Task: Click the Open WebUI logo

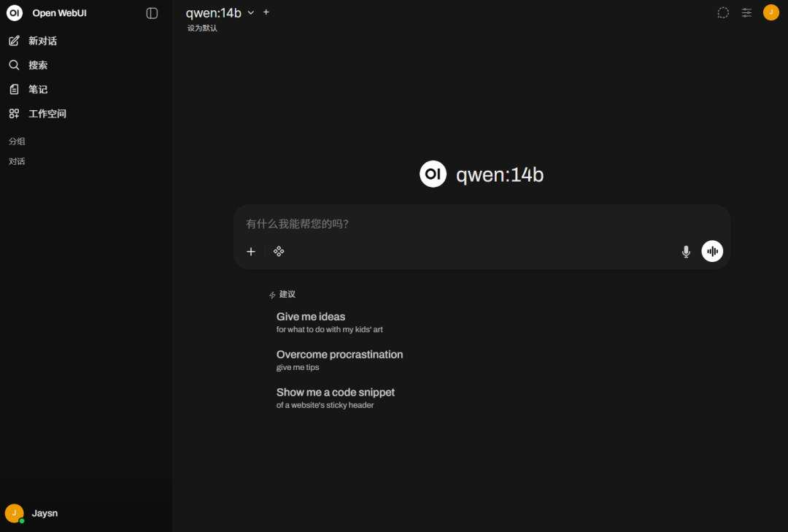Action: [13, 12]
